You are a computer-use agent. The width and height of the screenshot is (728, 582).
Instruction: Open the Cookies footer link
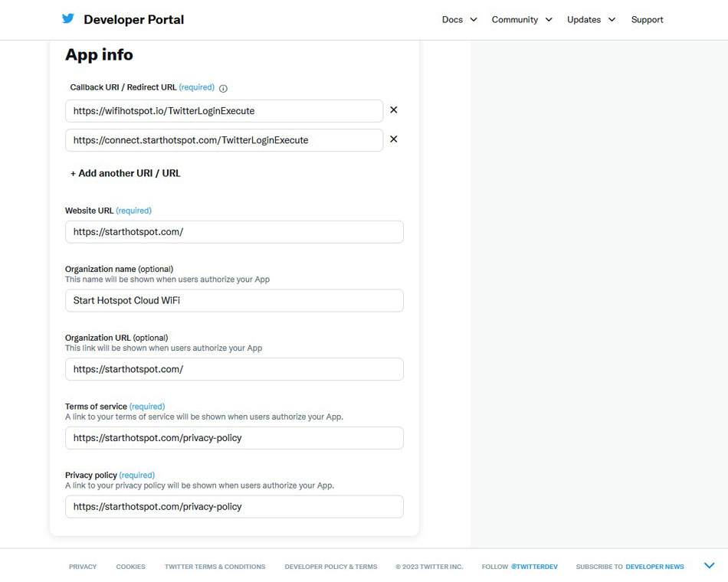click(x=130, y=567)
